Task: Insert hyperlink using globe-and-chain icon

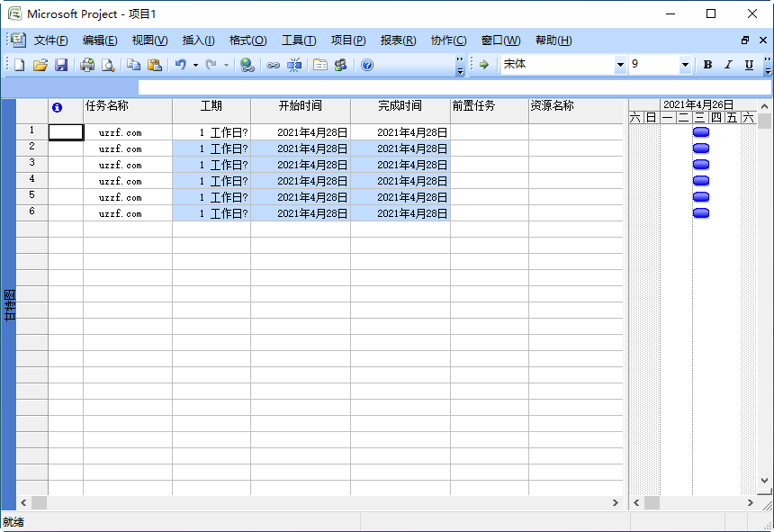Action: point(247,65)
